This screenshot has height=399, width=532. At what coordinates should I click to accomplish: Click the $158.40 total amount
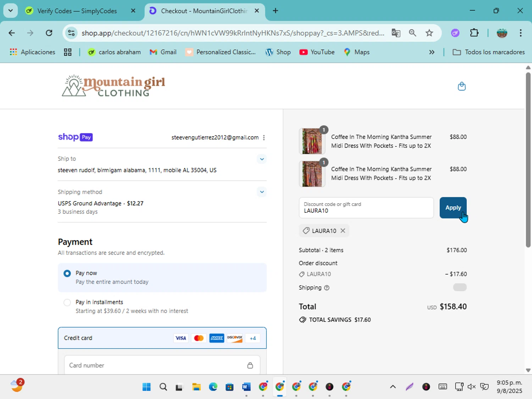coord(453,306)
